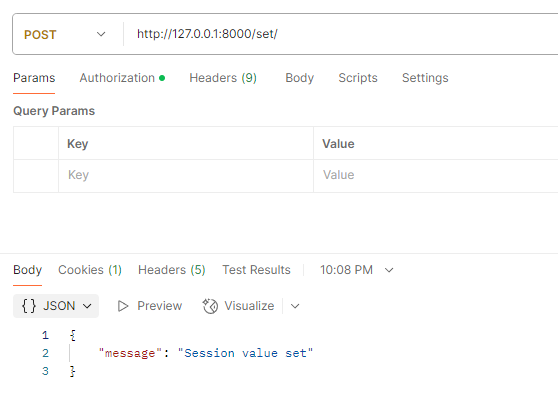This screenshot has width=558, height=394.
Task: Open the Authorization tab
Action: [122, 78]
